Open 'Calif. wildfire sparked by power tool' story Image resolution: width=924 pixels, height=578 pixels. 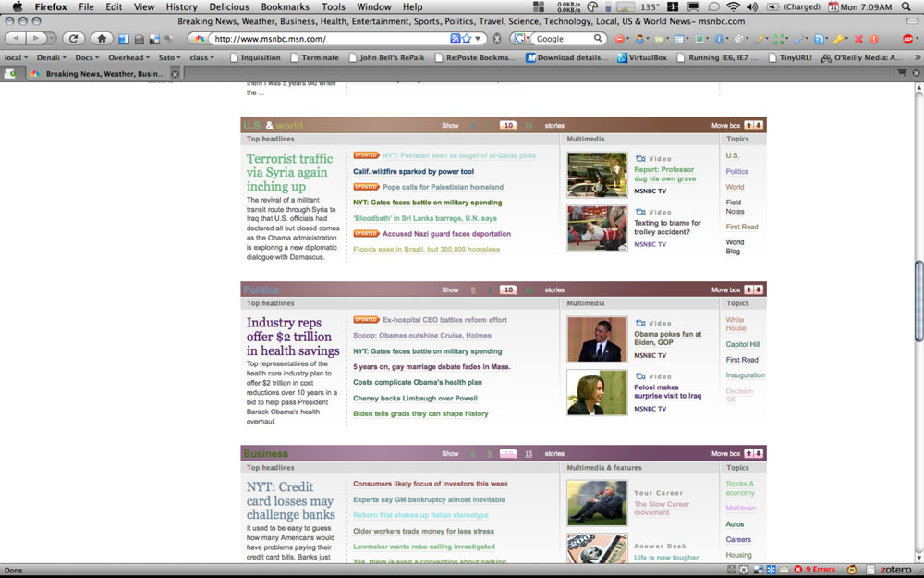[x=414, y=172]
